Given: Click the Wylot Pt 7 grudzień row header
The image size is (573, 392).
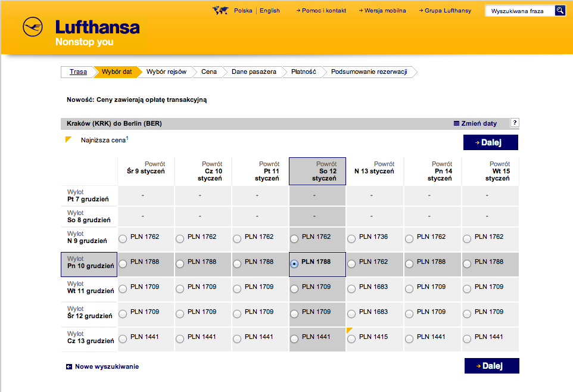Looking at the screenshot, I should click(x=89, y=195).
